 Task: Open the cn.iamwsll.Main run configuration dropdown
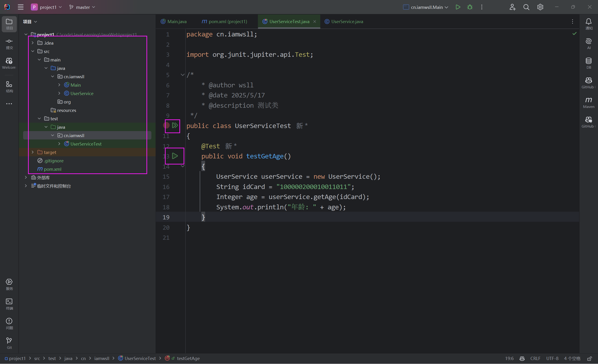[x=426, y=7]
